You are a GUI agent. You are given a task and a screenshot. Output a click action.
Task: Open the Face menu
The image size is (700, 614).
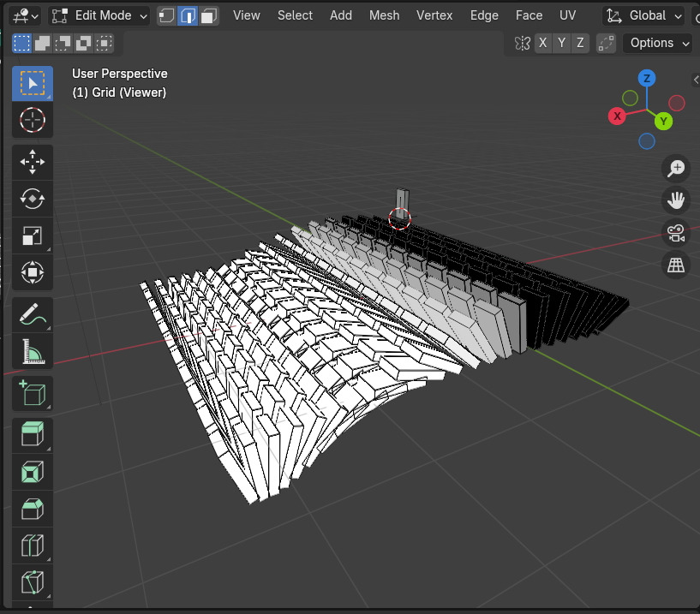pyautogui.click(x=529, y=15)
